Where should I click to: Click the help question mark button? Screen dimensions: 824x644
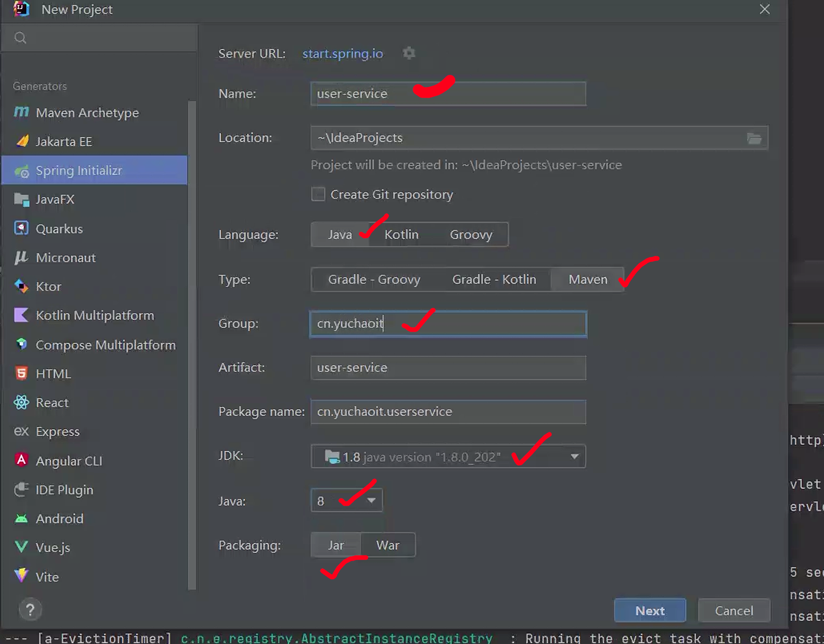(x=30, y=609)
